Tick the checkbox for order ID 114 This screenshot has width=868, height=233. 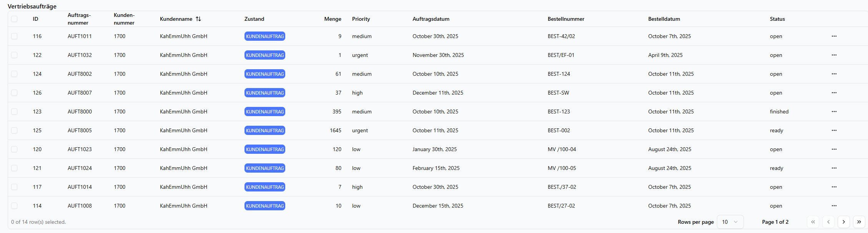[x=14, y=206]
